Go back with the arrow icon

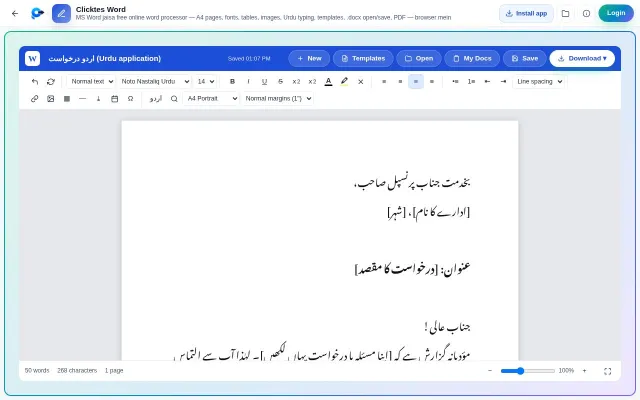tap(15, 13)
